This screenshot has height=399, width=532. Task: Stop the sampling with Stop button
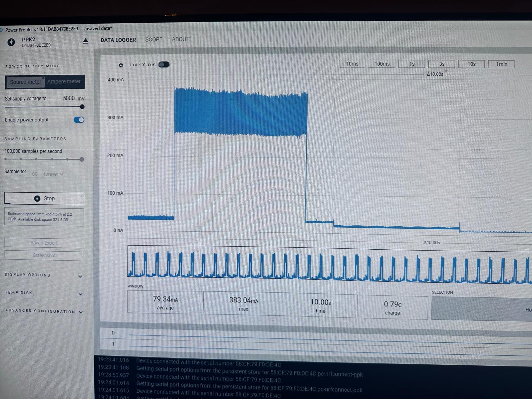(44, 199)
